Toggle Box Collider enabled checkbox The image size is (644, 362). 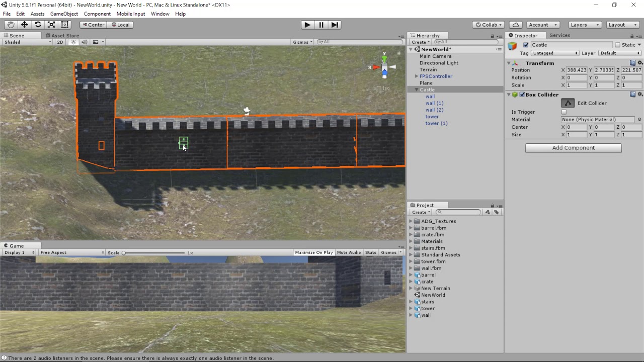[x=522, y=95]
